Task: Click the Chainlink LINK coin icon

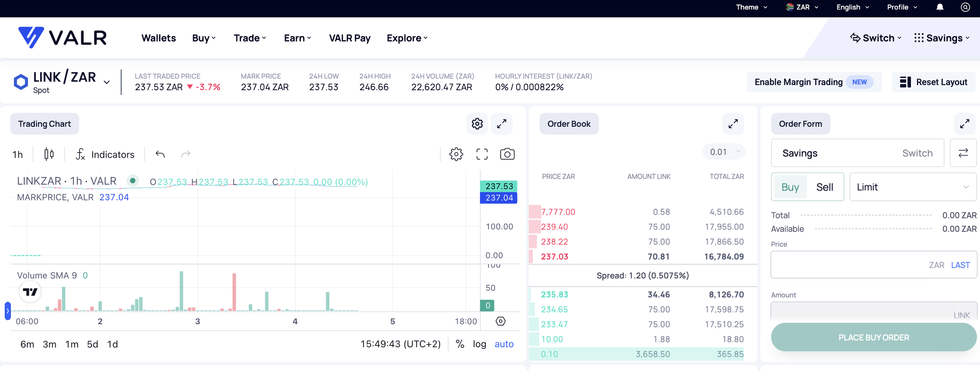Action: pyautogui.click(x=21, y=82)
